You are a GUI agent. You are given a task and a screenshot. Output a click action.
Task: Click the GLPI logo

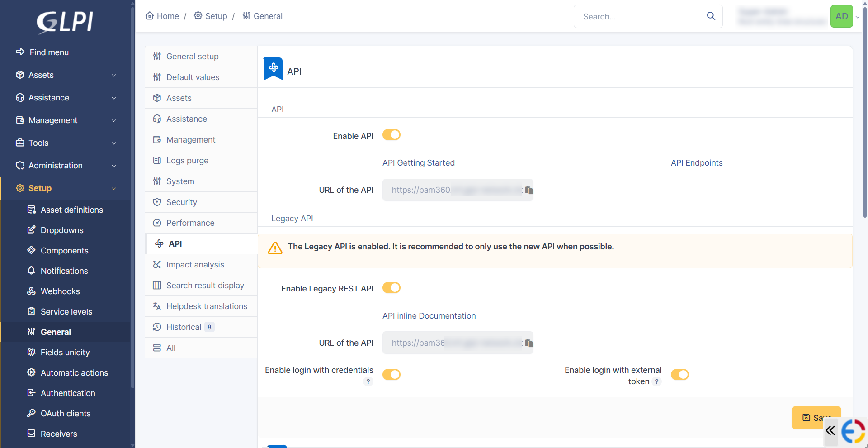pyautogui.click(x=65, y=22)
